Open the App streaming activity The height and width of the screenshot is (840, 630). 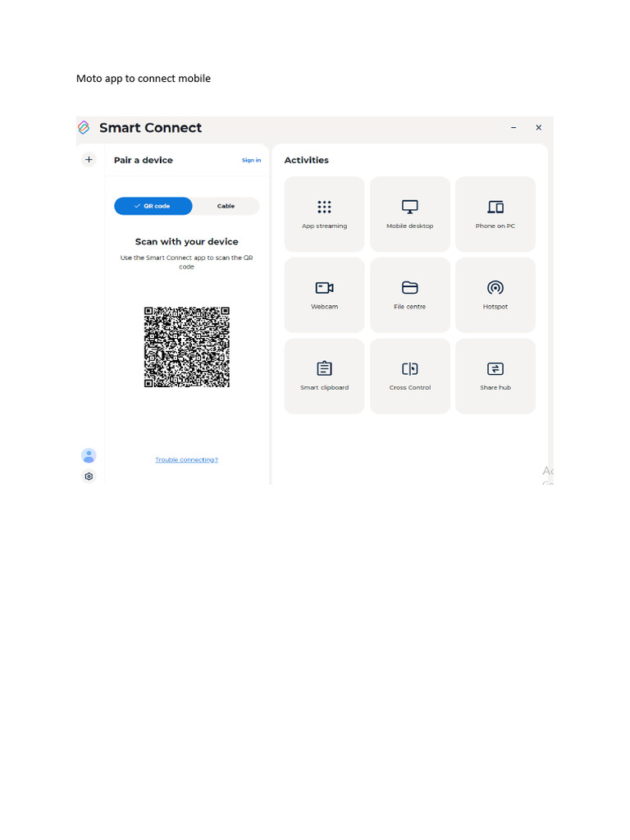coord(324,214)
